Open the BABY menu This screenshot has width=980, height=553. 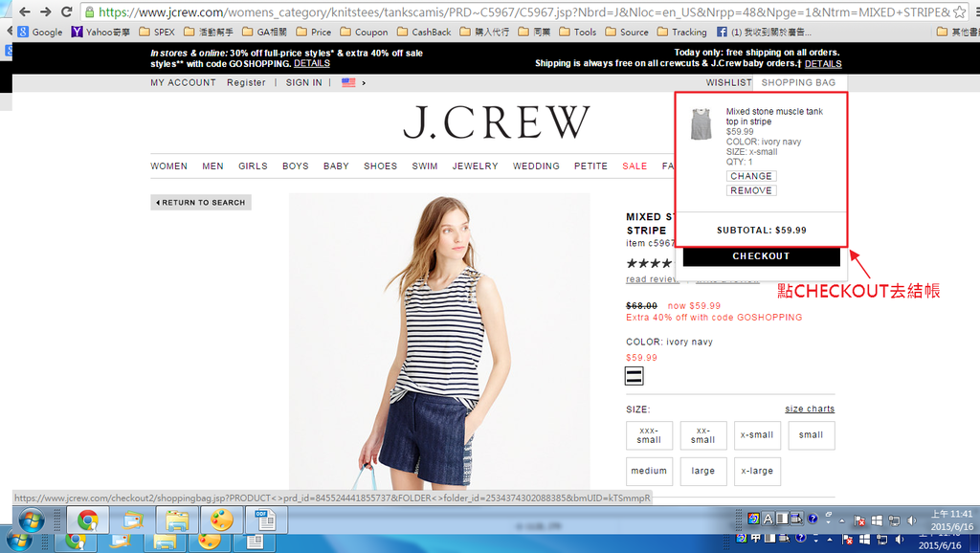[336, 166]
